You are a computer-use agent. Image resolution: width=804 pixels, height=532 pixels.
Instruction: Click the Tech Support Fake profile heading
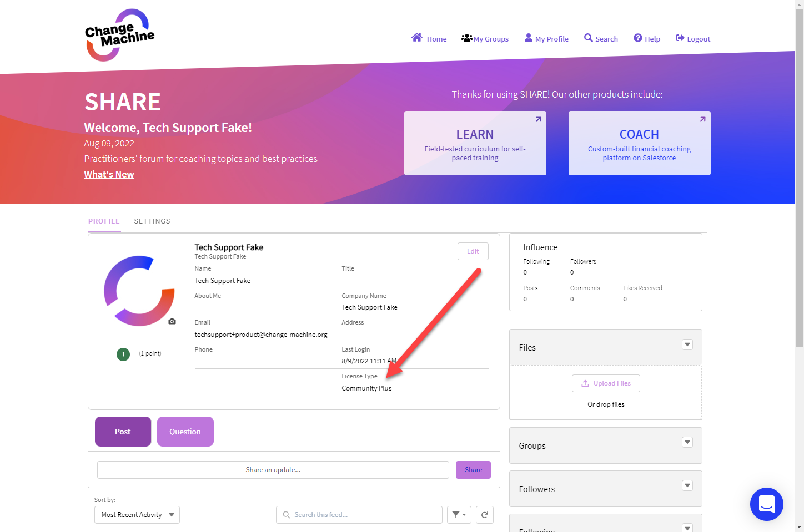pyautogui.click(x=229, y=247)
